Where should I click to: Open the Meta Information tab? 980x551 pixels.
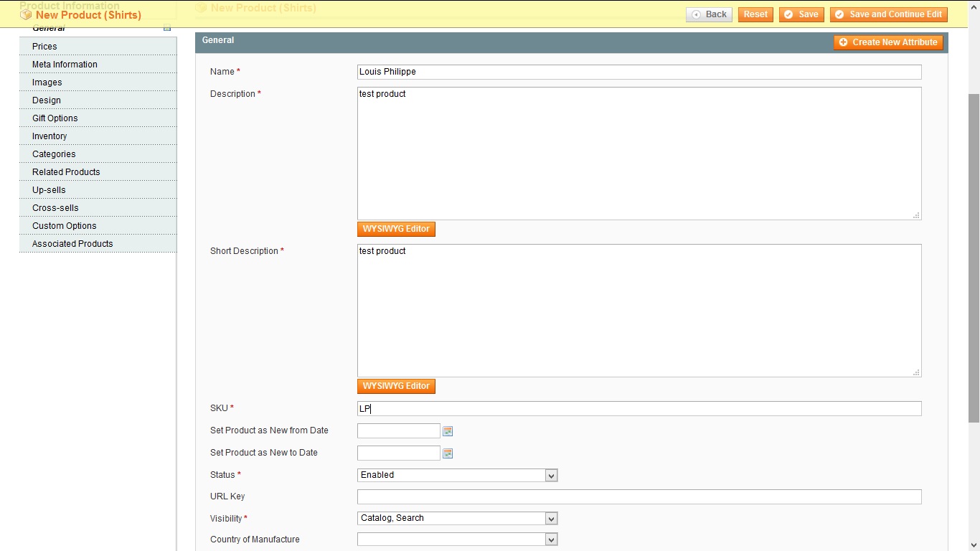point(98,65)
